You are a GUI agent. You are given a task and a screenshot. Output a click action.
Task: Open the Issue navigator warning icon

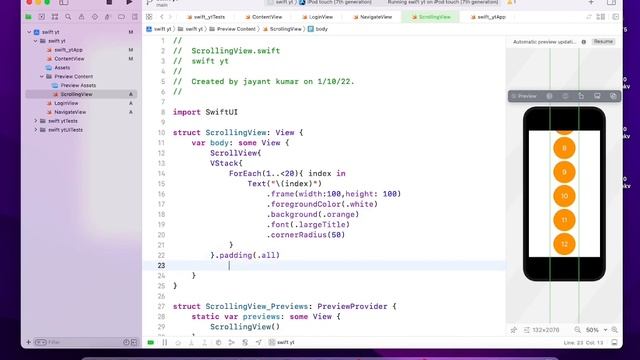[x=81, y=17]
